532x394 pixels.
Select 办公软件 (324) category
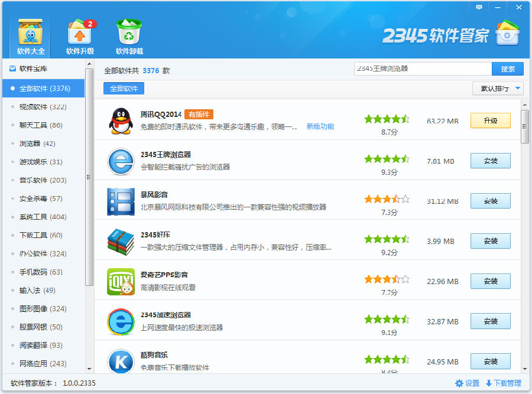[x=43, y=253]
